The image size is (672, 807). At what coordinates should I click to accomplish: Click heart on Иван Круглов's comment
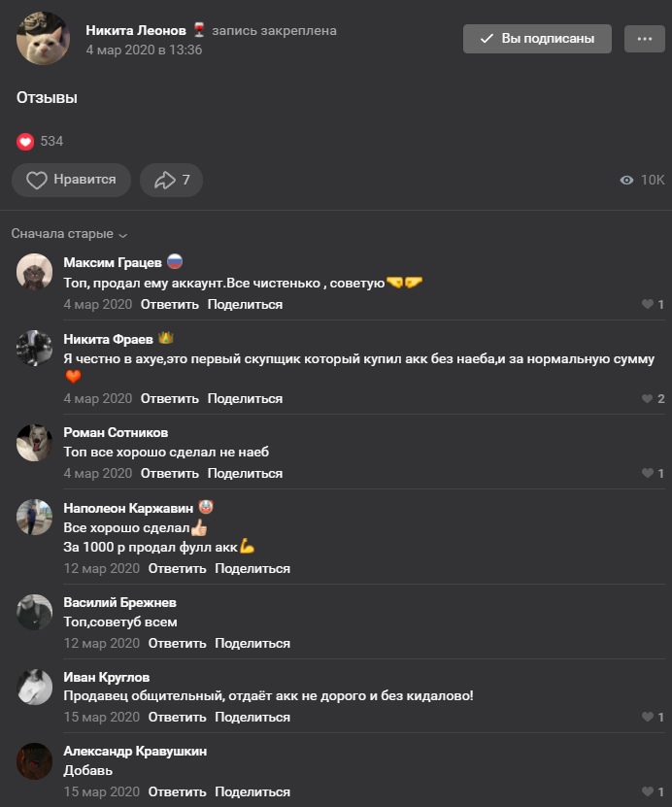pyautogui.click(x=648, y=718)
